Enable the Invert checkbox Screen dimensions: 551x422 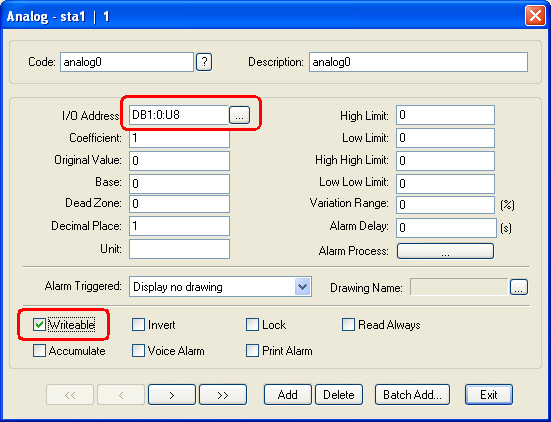tap(138, 325)
